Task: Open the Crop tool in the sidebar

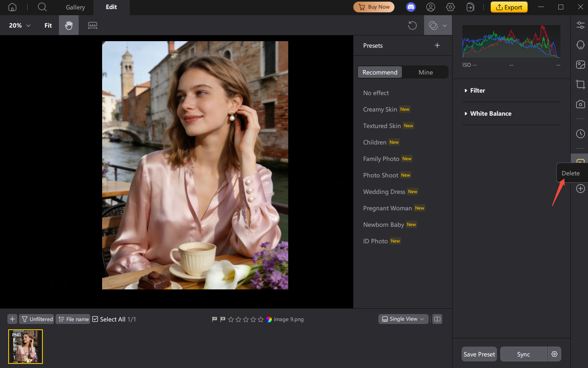Action: pos(580,84)
